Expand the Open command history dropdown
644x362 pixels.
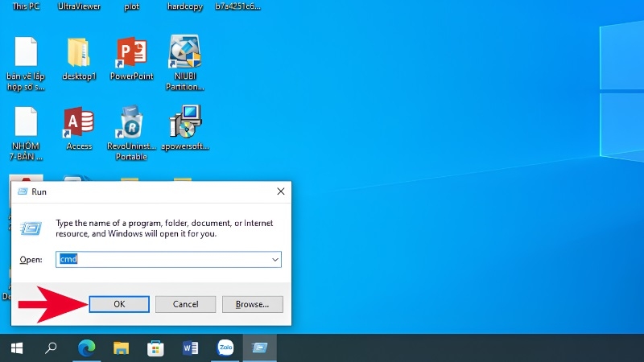point(275,259)
